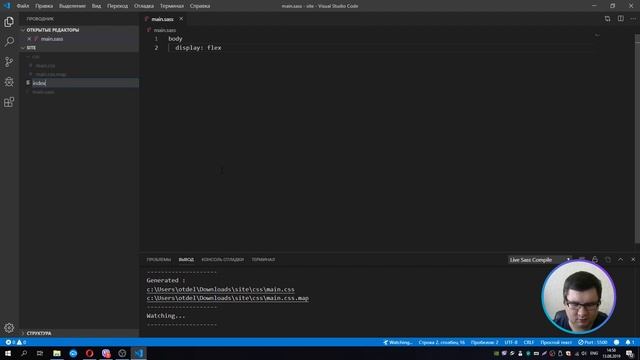Open the Live Sass Compile output channel dropdown
The height and width of the screenshot is (360, 640).
tap(540, 260)
